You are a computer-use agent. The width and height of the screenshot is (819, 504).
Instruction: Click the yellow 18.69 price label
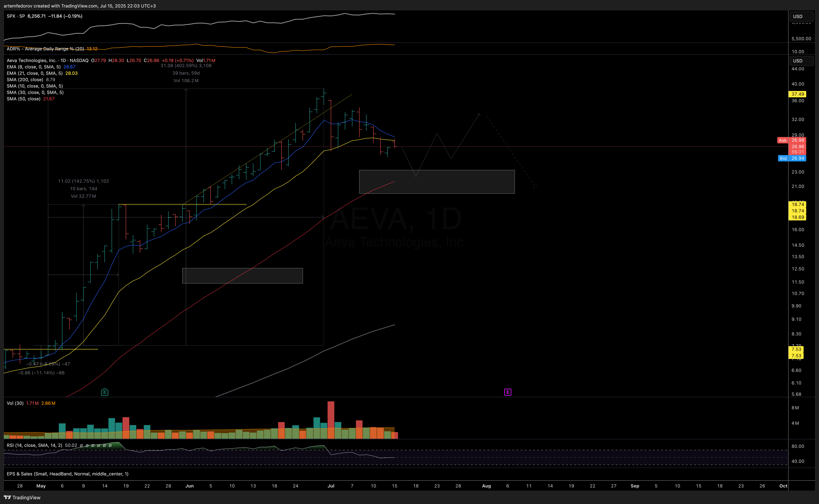[x=797, y=217]
